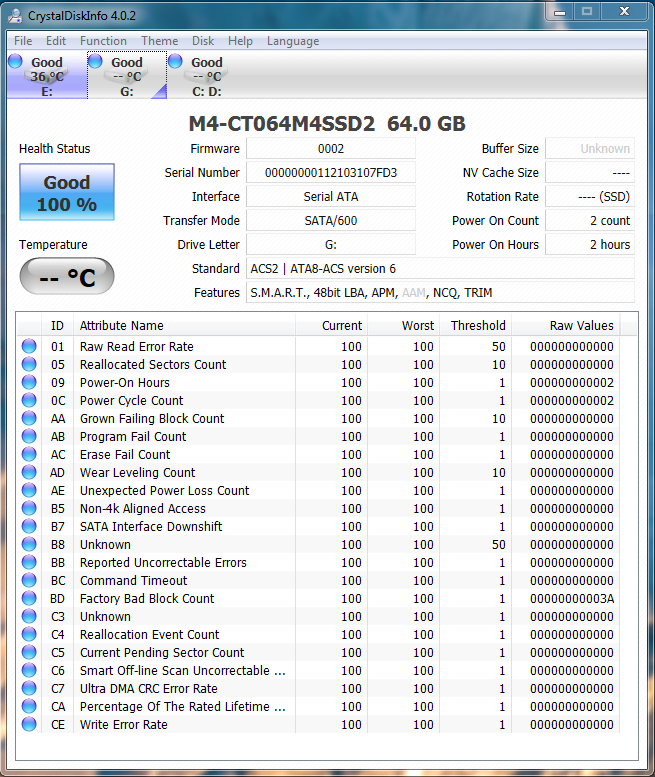Click the Good 100 % health status button
This screenshot has width=655, height=777.
coord(67,192)
